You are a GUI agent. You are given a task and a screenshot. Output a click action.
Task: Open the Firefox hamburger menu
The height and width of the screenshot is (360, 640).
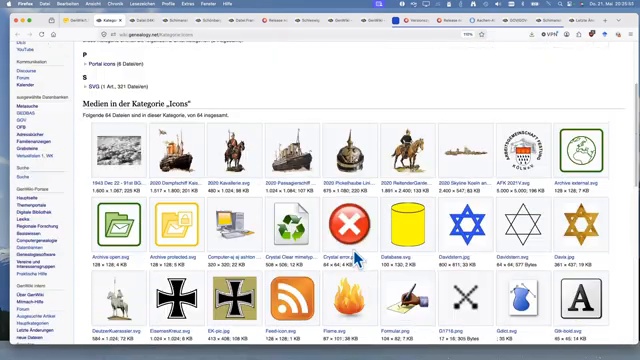click(x=631, y=35)
